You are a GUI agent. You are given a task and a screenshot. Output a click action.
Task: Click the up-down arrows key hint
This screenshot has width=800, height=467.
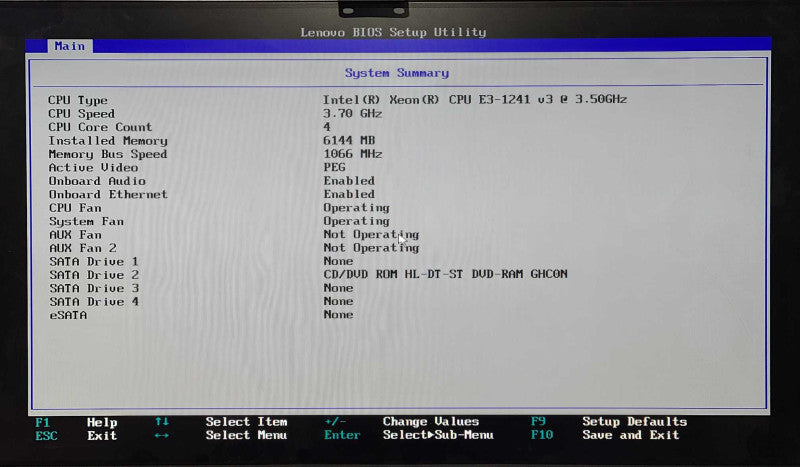[x=162, y=422]
